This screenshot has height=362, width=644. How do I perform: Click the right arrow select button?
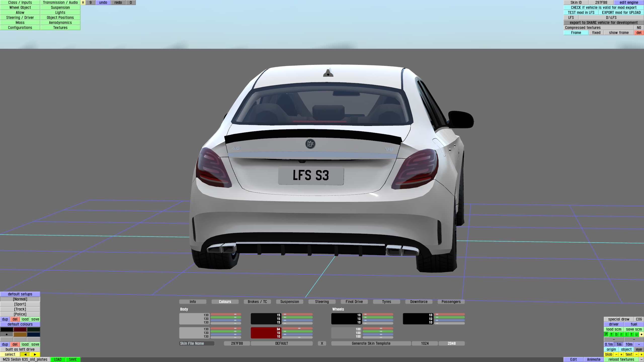point(35,354)
